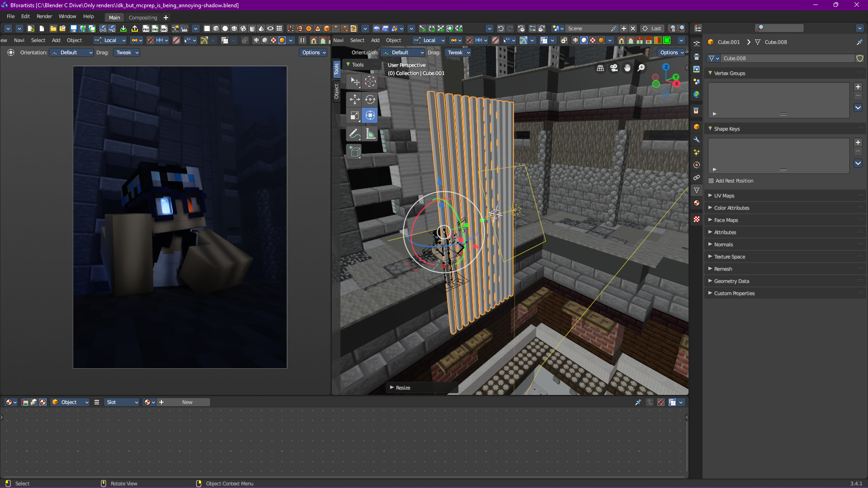Open the Render menu

[44, 16]
